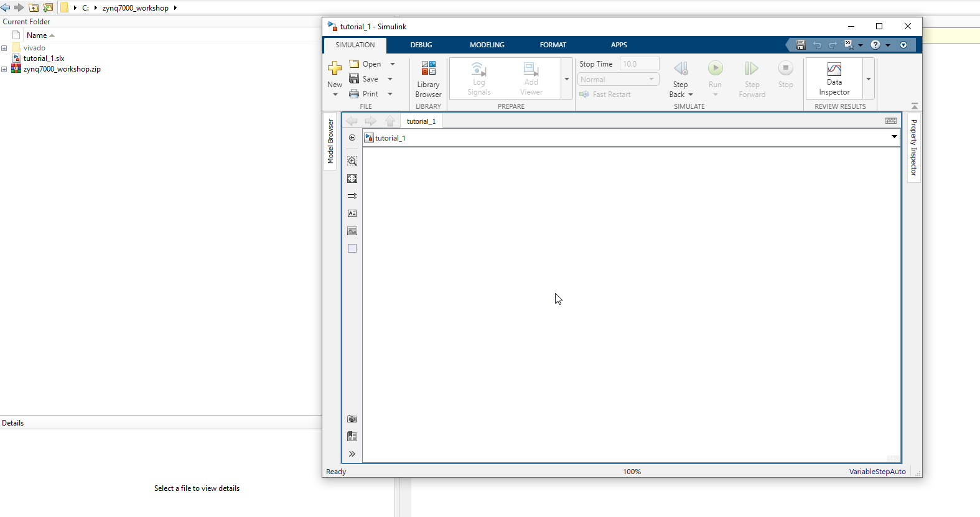This screenshot has width=980, height=517.
Task: Select the Annotation text tool
Action: (x=352, y=213)
